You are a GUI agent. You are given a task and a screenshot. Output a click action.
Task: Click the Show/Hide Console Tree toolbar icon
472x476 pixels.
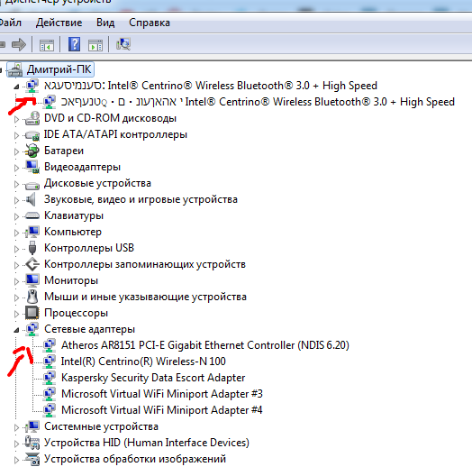[47, 45]
